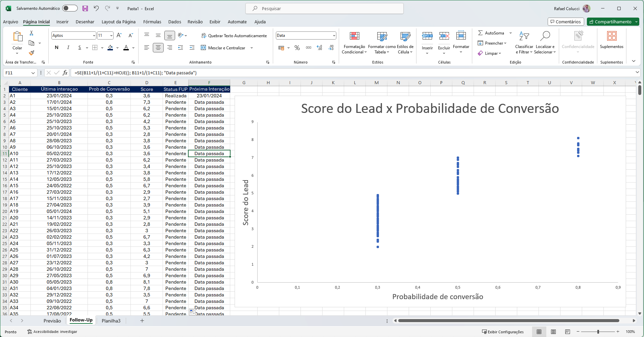
Task: Open Formatação Condicional menu
Action: (354, 43)
